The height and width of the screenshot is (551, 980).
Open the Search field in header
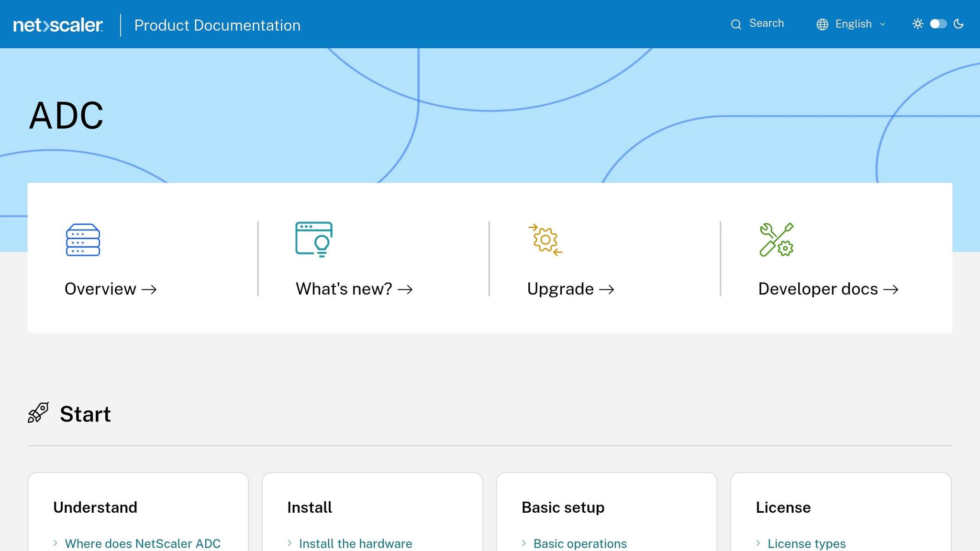[x=766, y=23]
